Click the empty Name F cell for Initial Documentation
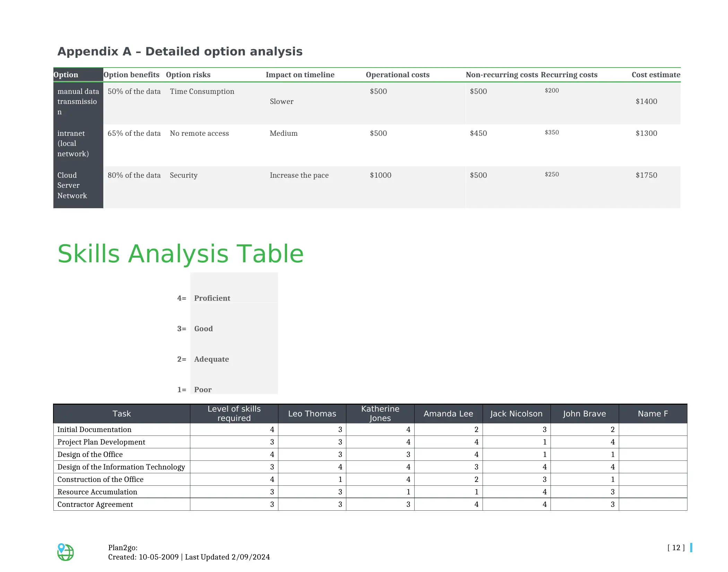Viewport: 728px width, 572px height. (x=653, y=430)
